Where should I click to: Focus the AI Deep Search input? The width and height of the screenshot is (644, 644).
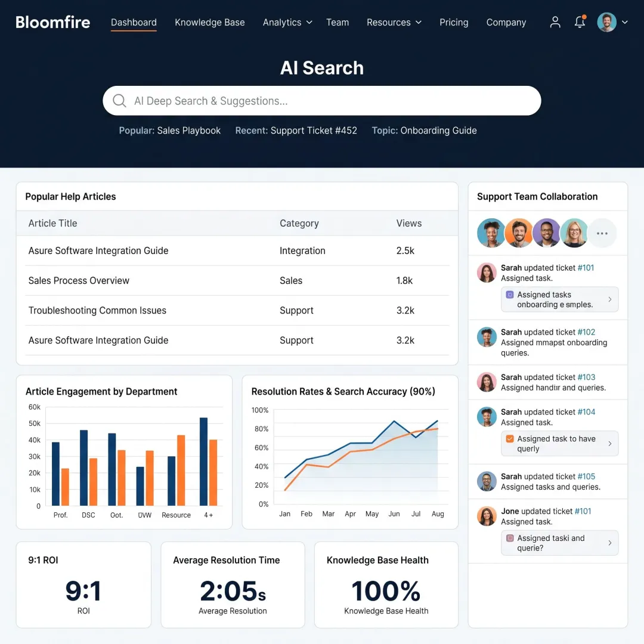click(x=321, y=101)
